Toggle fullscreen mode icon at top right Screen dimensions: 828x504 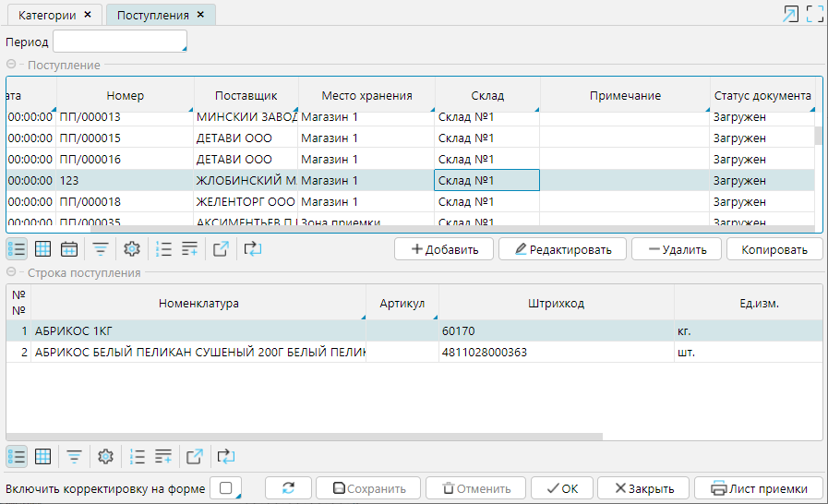(x=814, y=14)
